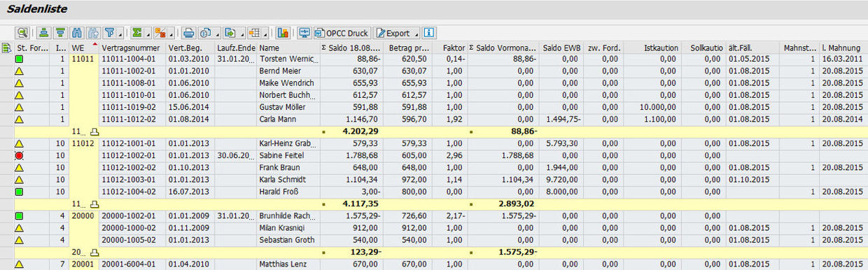Open the Views dropdown arrow
The height and width of the screenshot is (270, 868).
[x=217, y=33]
